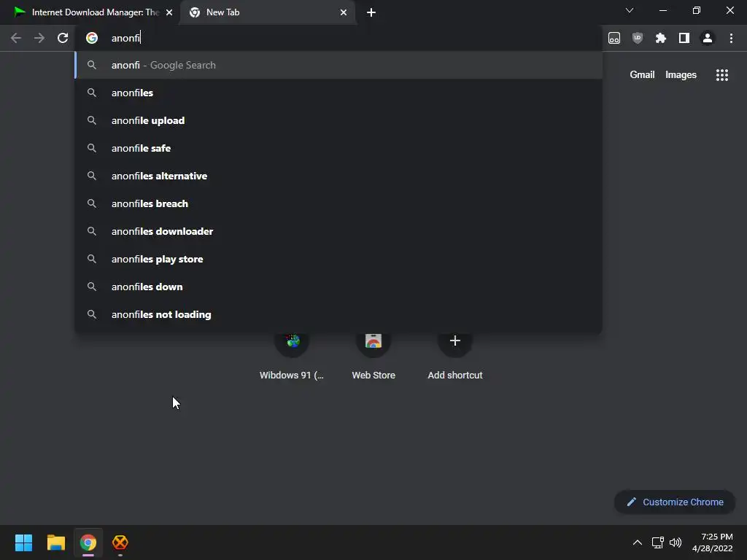Open the Images link
The image size is (747, 560).
(681, 75)
